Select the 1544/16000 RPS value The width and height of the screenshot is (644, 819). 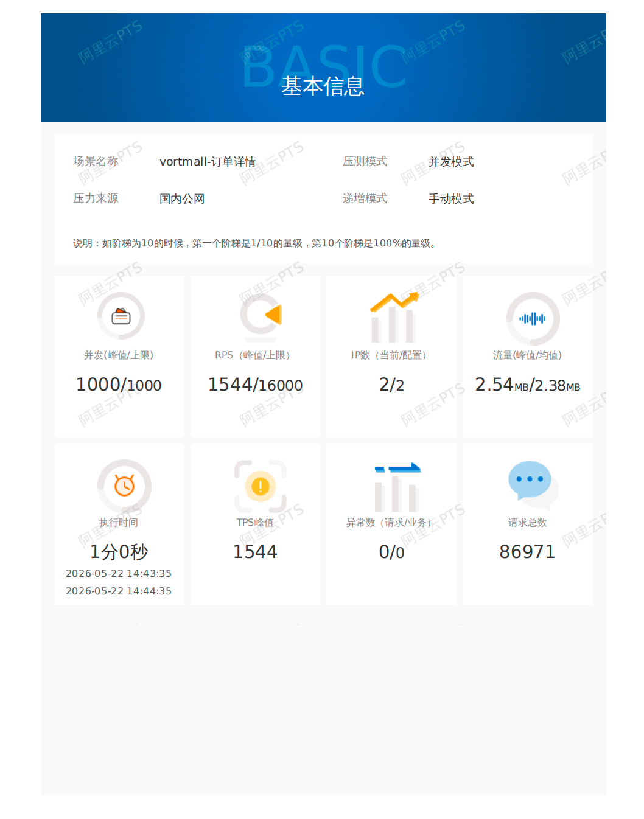(255, 385)
